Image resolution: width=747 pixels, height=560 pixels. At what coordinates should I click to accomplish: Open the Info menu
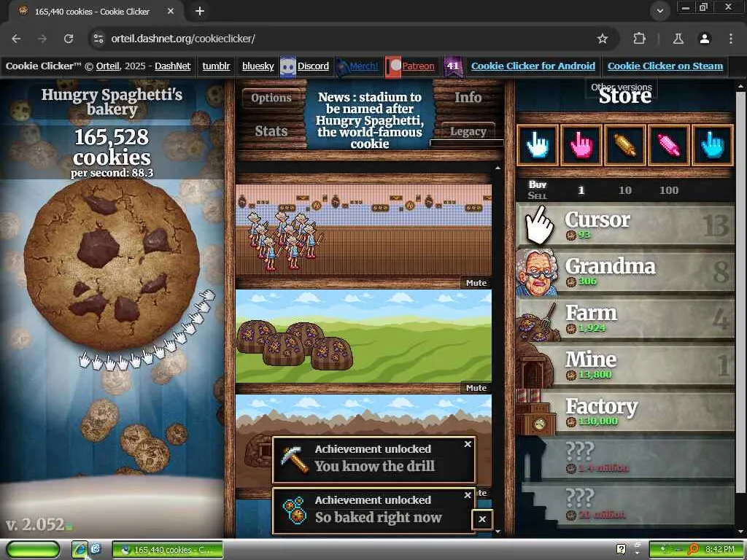pyautogui.click(x=468, y=98)
